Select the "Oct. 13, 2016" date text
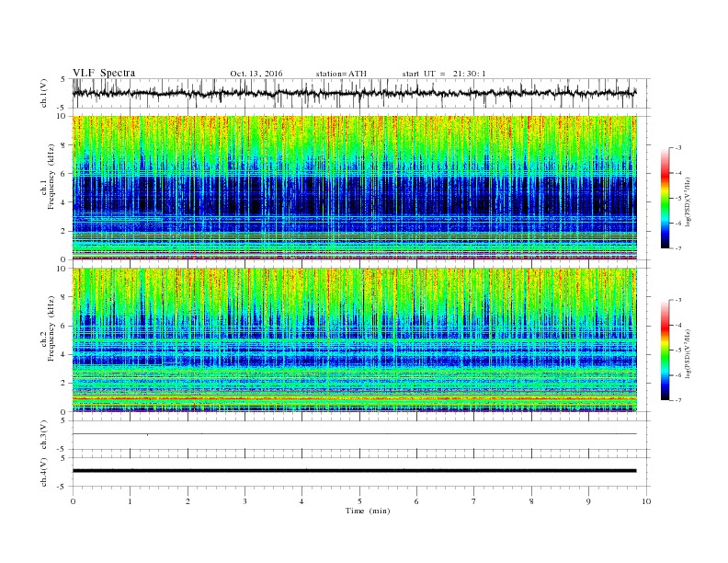728x563 pixels. tap(256, 74)
